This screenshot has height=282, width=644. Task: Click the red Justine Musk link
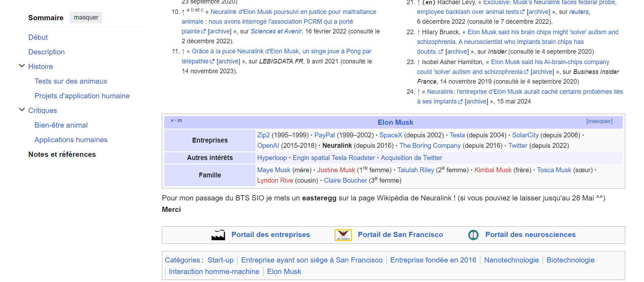click(x=336, y=170)
